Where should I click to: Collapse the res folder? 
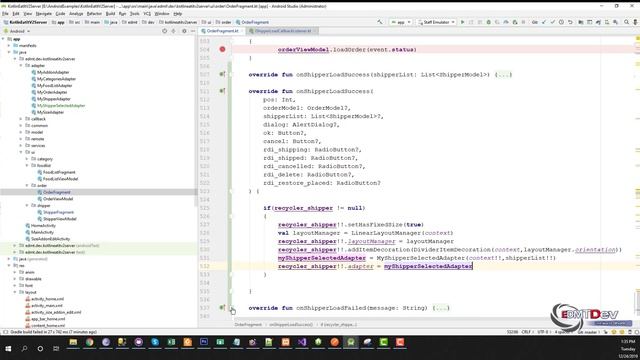[x=9, y=265]
